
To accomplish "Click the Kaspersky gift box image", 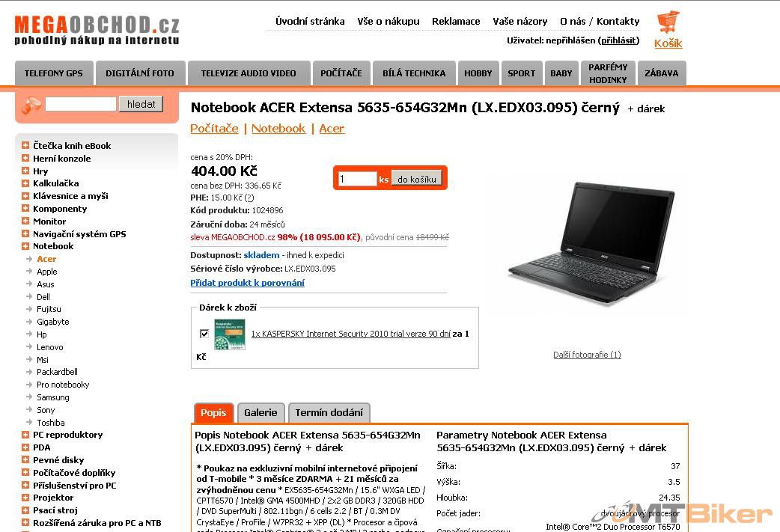I will [x=229, y=334].
